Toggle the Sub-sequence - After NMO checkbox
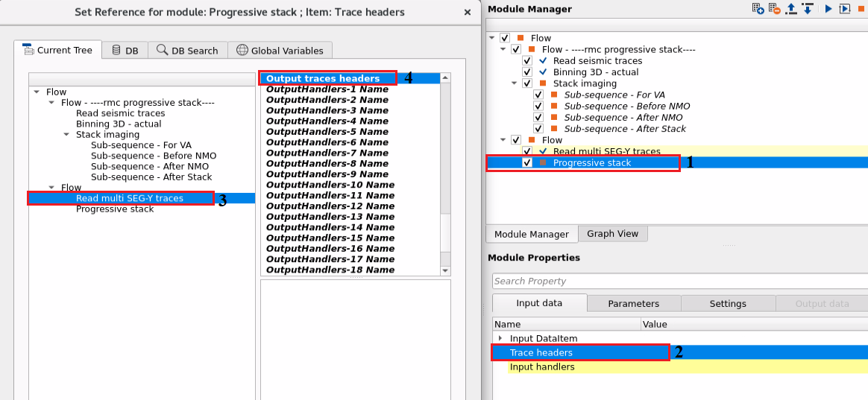This screenshot has width=868, height=400. pyautogui.click(x=538, y=117)
